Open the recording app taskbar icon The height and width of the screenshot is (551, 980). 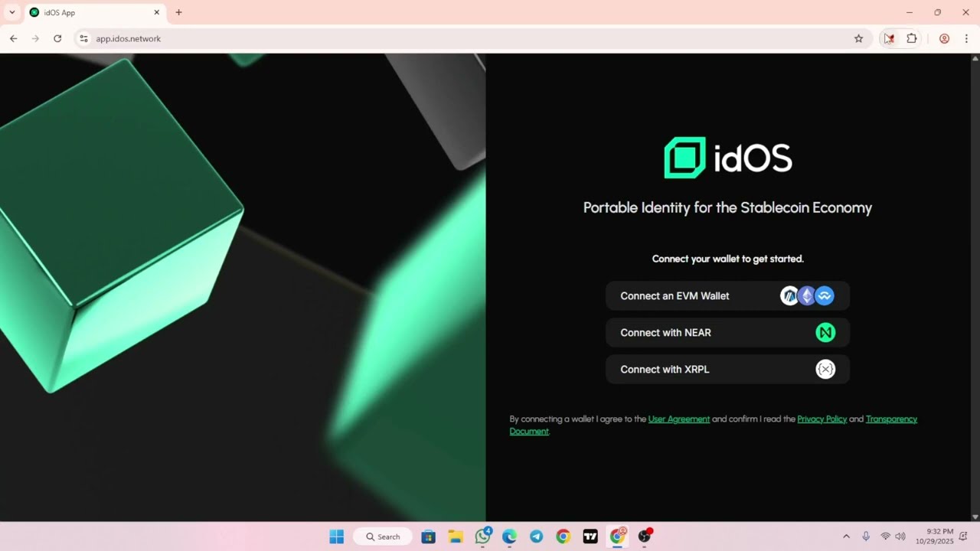click(645, 536)
